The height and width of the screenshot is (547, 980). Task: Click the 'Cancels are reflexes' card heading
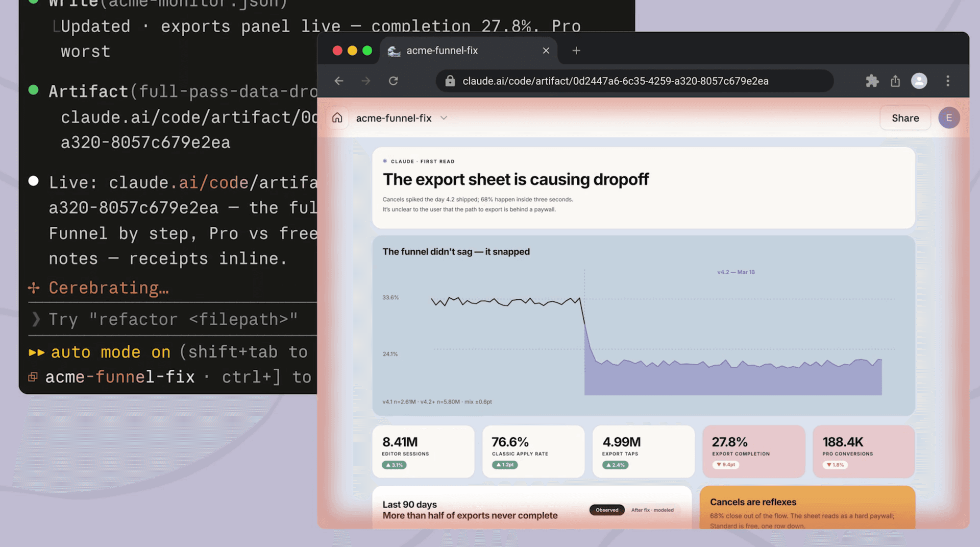(x=753, y=502)
